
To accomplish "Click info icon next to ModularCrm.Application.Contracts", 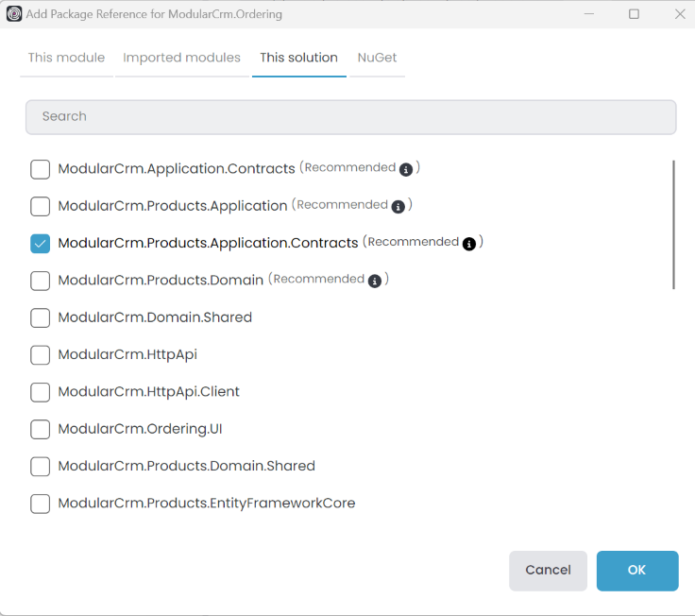I will coord(406,169).
